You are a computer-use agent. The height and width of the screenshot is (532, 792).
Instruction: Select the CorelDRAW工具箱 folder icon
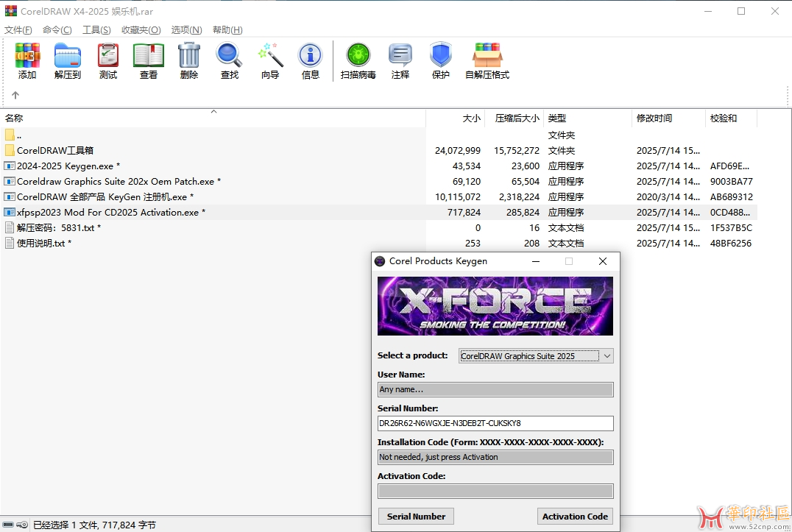pyautogui.click(x=10, y=150)
